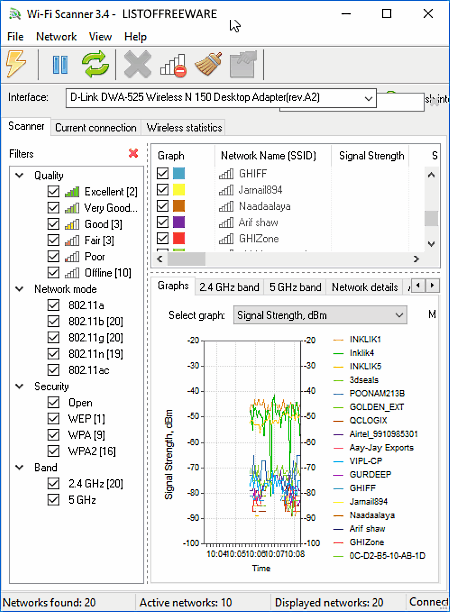Viewport: 450px width, 612px height.
Task: Click the GOLDEN_EXT legend entry
Action: (368, 407)
